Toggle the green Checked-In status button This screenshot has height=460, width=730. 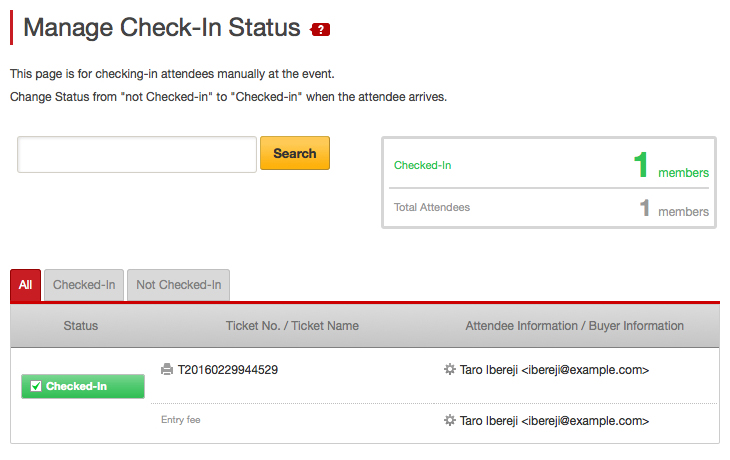(x=83, y=386)
